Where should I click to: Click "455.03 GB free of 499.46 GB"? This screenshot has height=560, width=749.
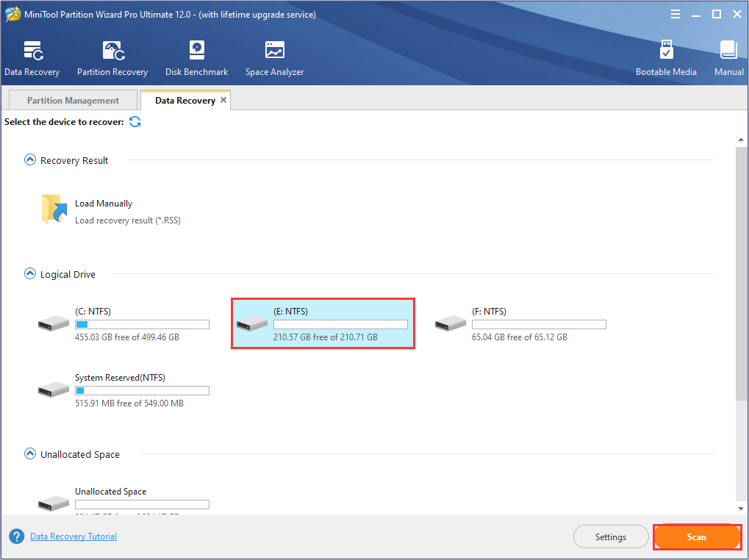[127, 337]
